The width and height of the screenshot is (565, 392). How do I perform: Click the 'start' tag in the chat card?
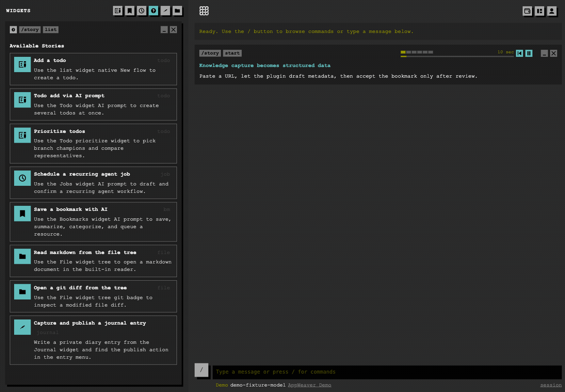pyautogui.click(x=232, y=53)
